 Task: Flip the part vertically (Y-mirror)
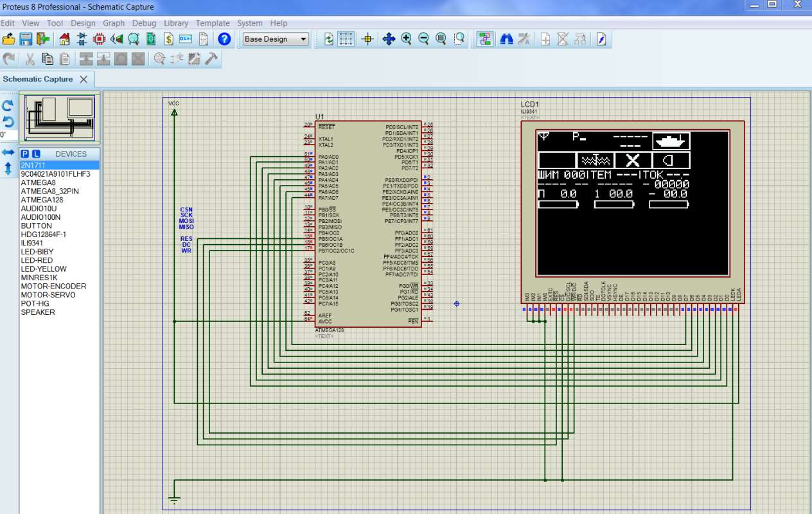[x=8, y=168]
